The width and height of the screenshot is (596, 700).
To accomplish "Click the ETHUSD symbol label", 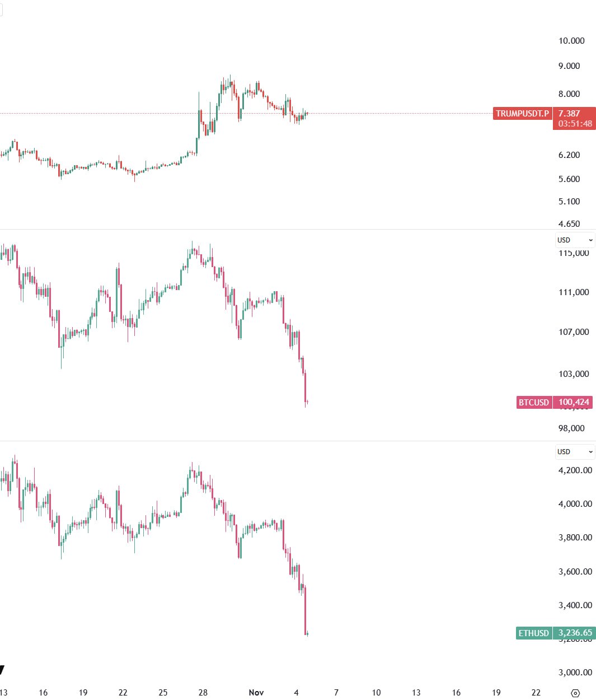I will (x=534, y=633).
